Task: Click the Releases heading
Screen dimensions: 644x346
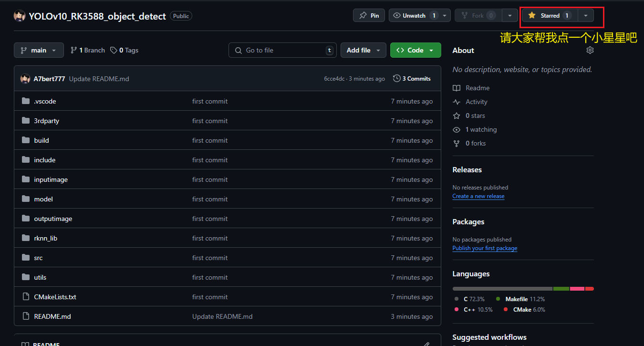Action: click(x=467, y=170)
